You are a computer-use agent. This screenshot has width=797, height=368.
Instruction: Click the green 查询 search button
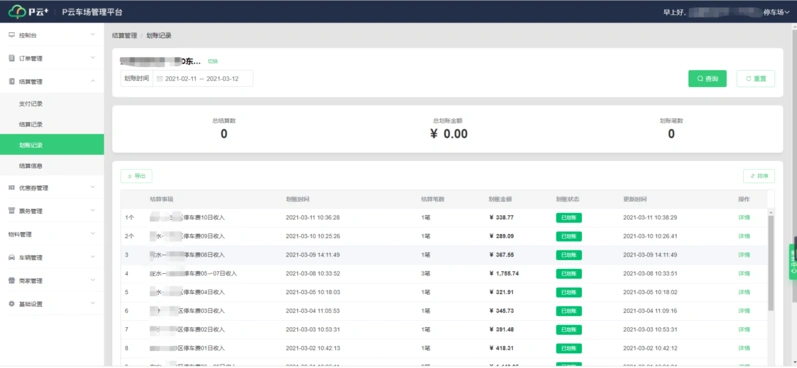[707, 79]
